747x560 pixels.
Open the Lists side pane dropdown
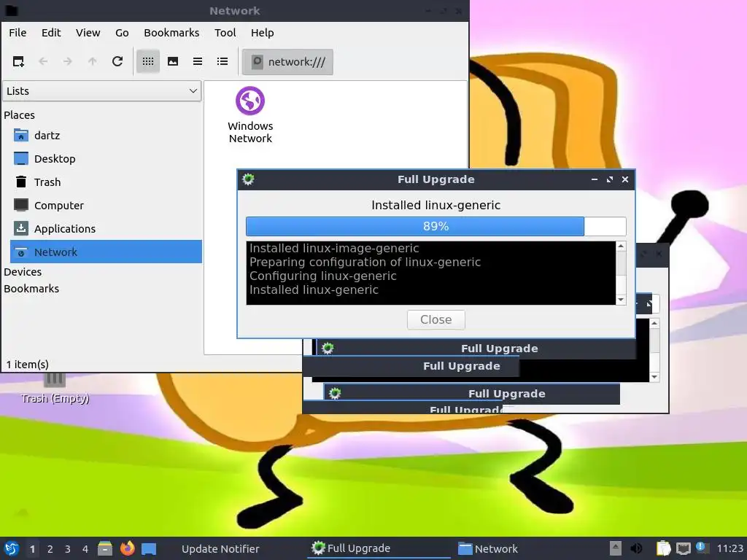tap(102, 91)
